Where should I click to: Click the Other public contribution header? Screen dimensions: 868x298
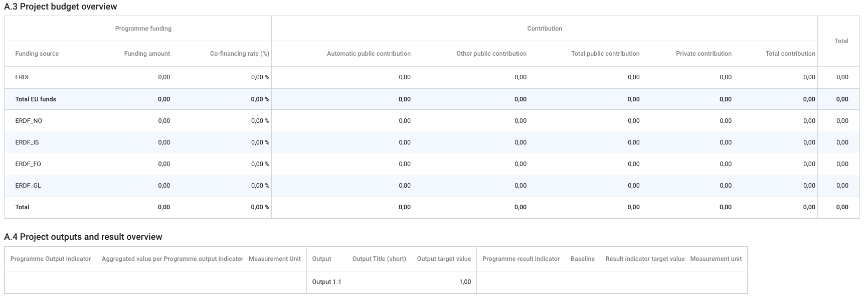491,54
